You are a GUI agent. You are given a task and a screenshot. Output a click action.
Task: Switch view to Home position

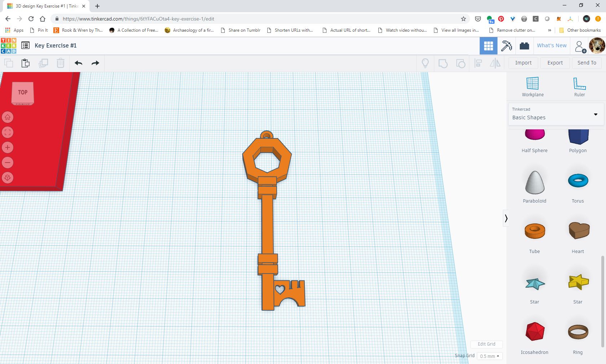(x=8, y=117)
